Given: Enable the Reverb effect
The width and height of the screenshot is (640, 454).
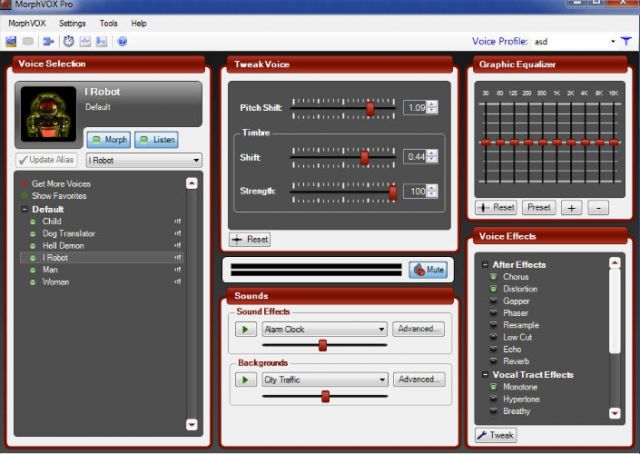Looking at the screenshot, I should (493, 361).
